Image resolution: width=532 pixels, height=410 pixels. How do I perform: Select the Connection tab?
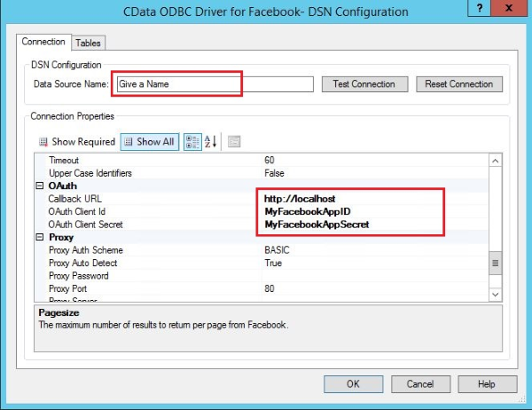pyautogui.click(x=43, y=42)
